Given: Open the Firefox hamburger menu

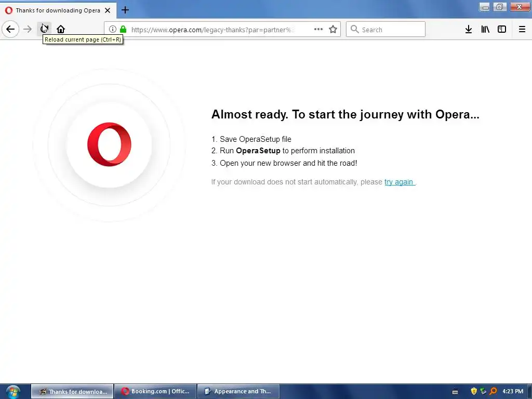Looking at the screenshot, I should pyautogui.click(x=522, y=30).
